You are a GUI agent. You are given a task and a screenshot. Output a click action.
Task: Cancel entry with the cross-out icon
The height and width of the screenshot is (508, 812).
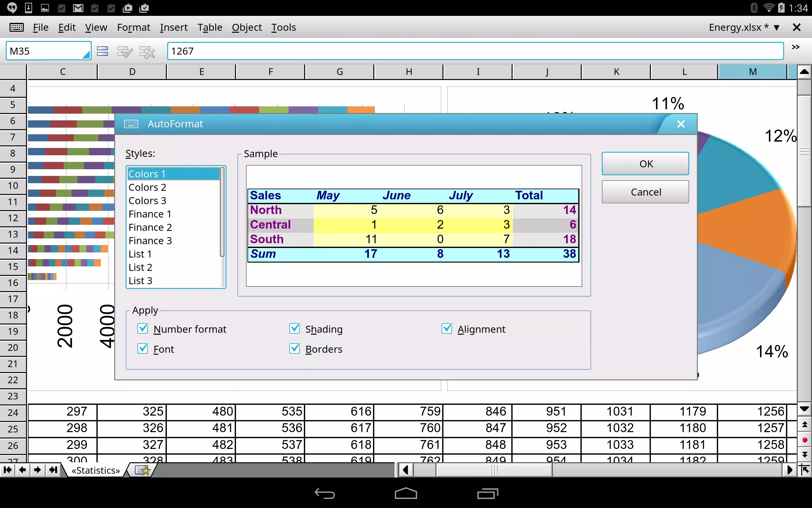click(x=147, y=52)
